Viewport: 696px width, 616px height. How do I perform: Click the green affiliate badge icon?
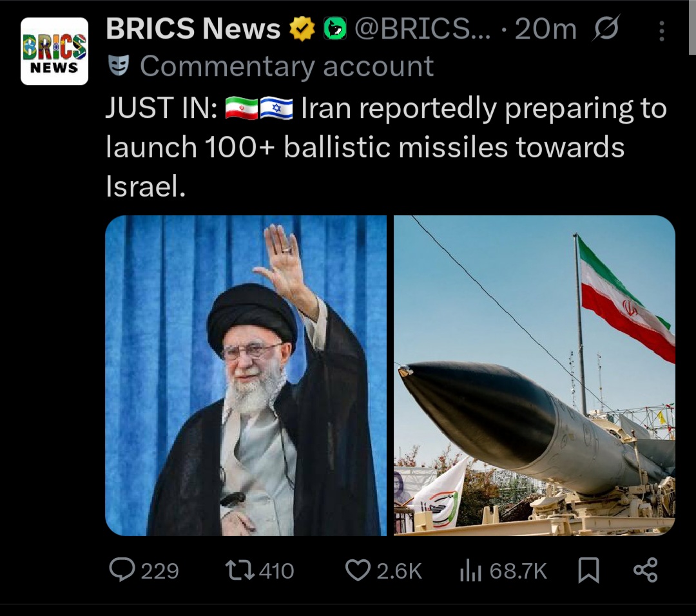pos(334,29)
